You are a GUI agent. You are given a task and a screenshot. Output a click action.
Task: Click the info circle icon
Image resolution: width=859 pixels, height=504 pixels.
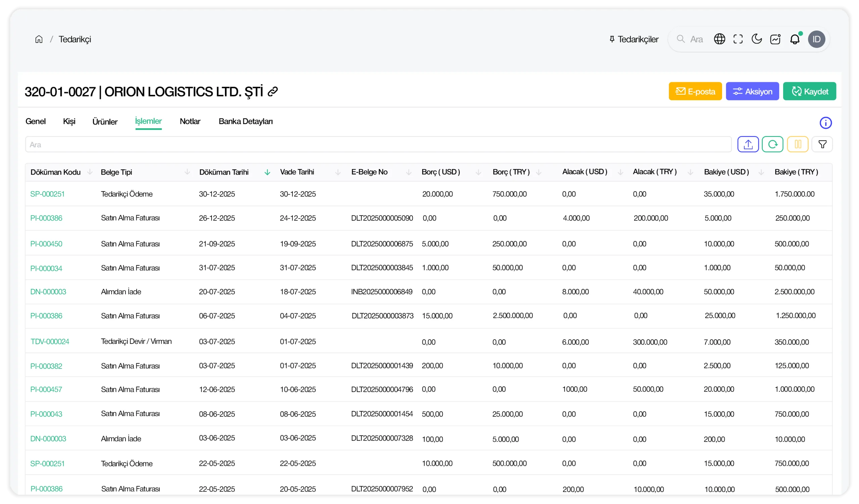825,123
